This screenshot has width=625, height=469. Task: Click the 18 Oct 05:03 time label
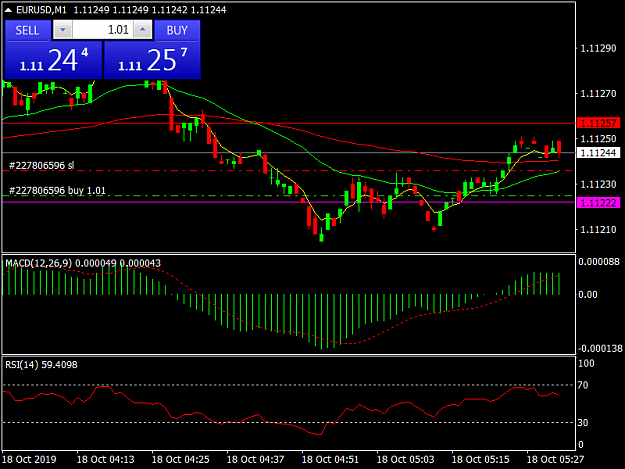[x=405, y=459]
